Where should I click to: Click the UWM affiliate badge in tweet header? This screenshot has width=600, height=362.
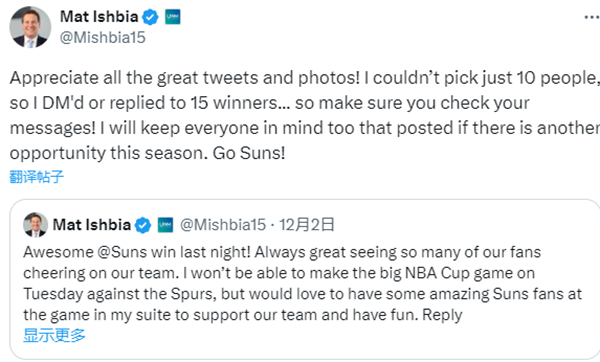click(x=173, y=17)
